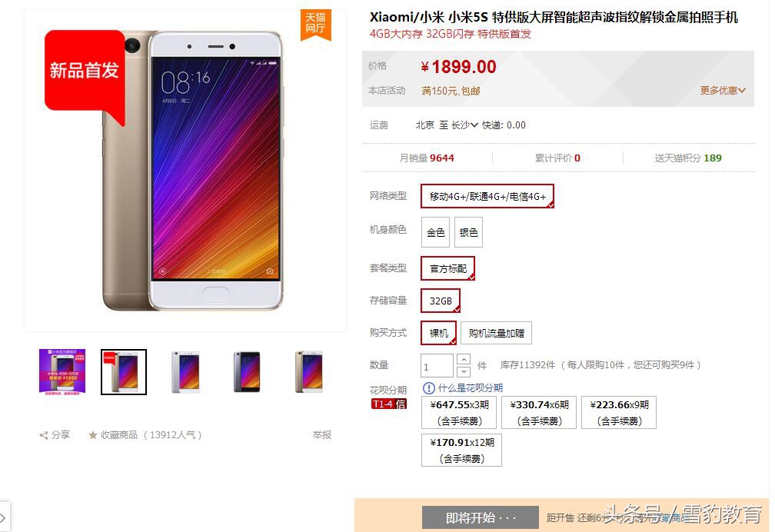This screenshot has height=532, width=775.
Task: Open the 长沙 destination city dropdown
Action: click(464, 125)
